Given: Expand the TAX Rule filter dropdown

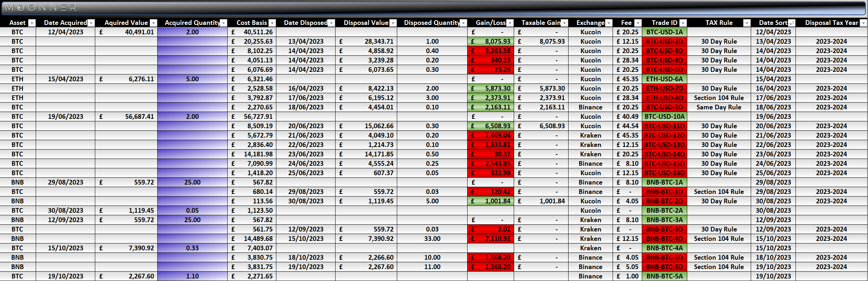Looking at the screenshot, I should coord(747,23).
